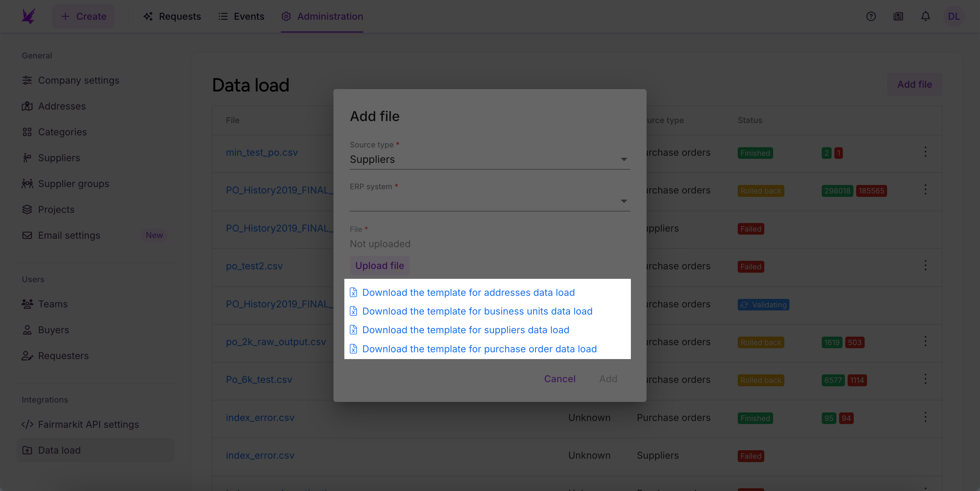Download the template for addresses data load
Screen dimensions: 980x491
(468, 292)
